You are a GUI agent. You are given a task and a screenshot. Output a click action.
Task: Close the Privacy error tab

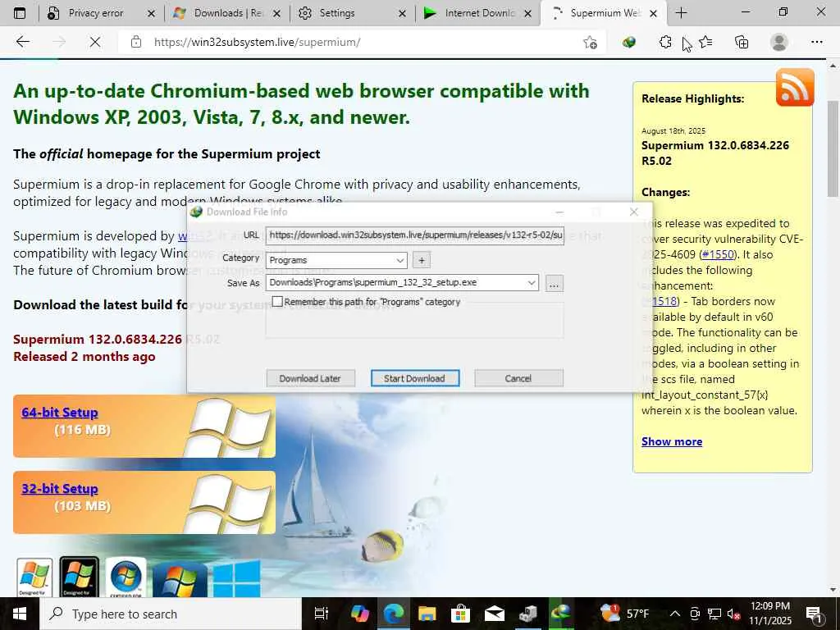point(151,13)
